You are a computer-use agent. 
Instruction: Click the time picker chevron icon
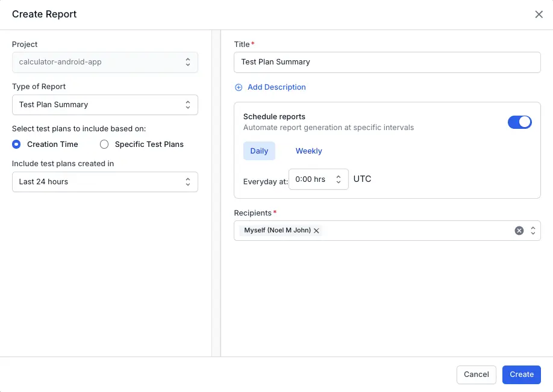click(x=339, y=179)
